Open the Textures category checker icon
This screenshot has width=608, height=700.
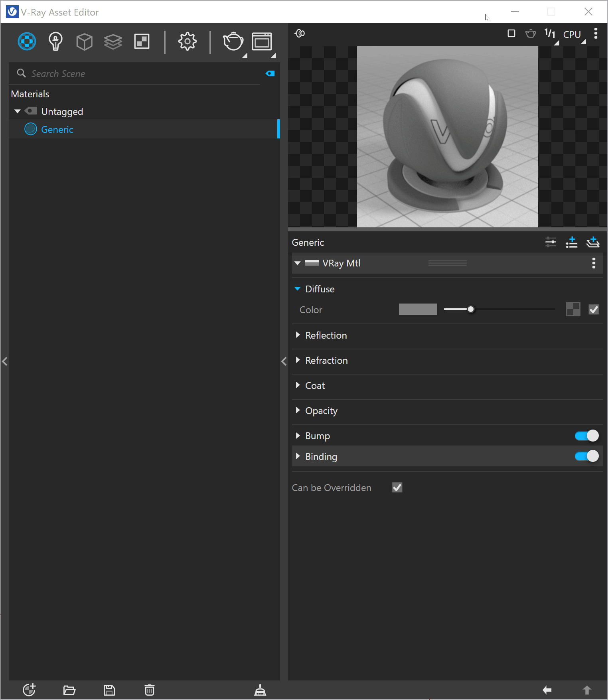(142, 41)
